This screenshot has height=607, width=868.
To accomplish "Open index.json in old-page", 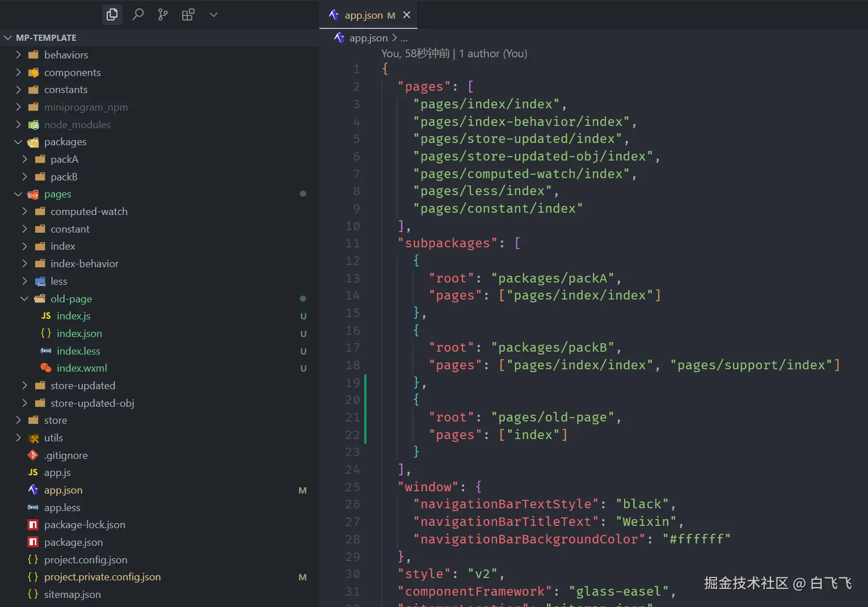I will point(79,334).
